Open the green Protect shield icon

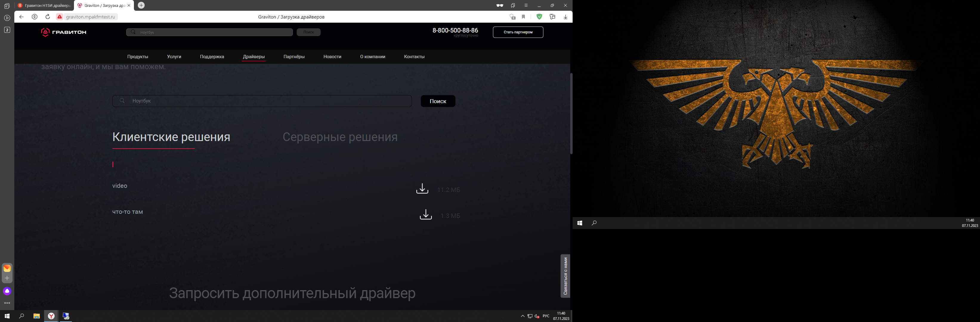click(539, 17)
